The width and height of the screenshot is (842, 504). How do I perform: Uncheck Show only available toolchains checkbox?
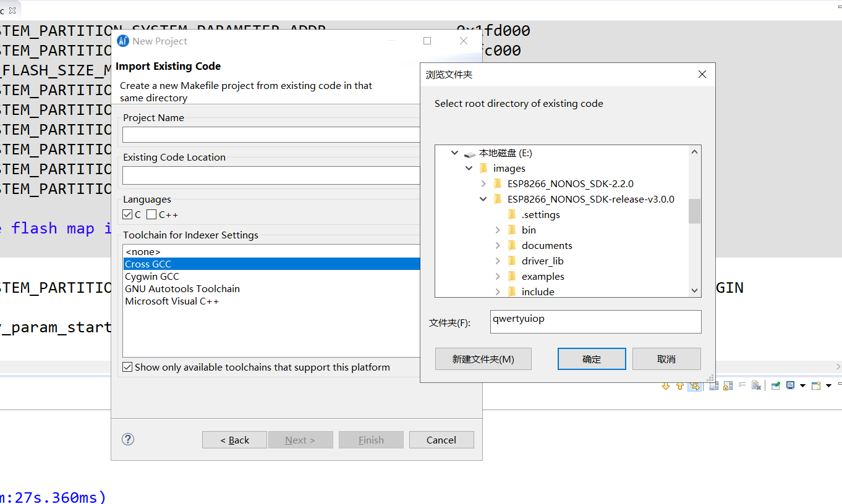coord(127,367)
